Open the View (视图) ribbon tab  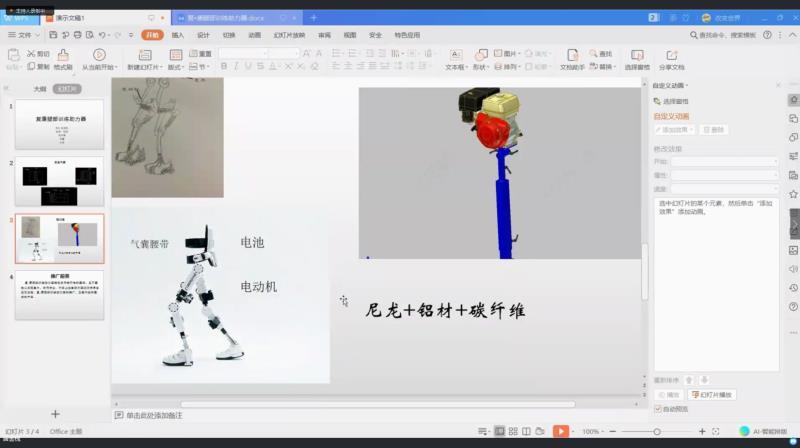(349, 35)
